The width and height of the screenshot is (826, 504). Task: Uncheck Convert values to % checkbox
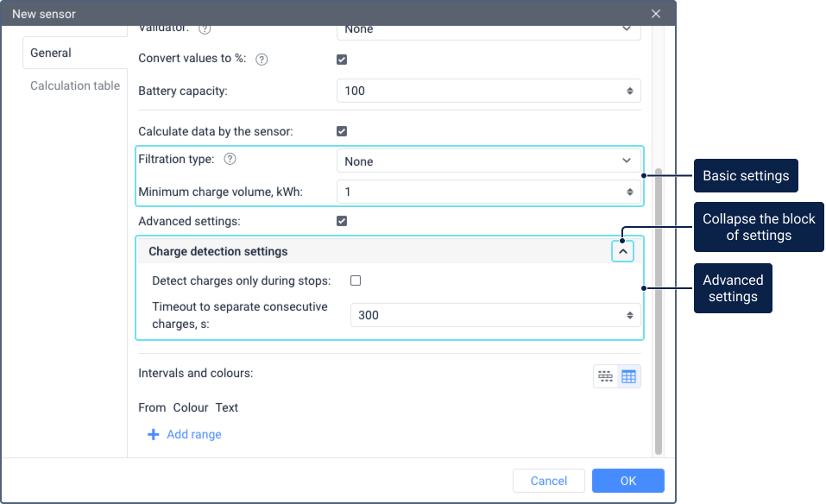(342, 60)
